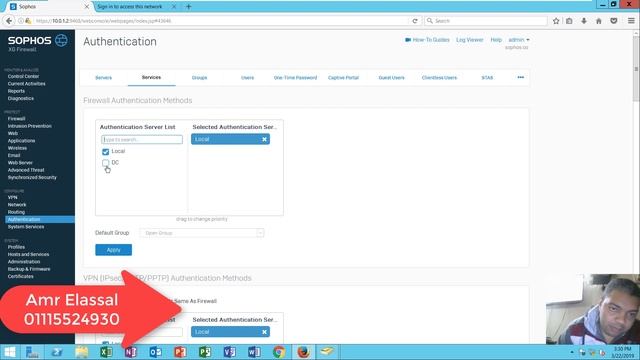Image resolution: width=640 pixels, height=360 pixels.
Task: Switch to the Captive Portal tab
Action: pos(343,78)
